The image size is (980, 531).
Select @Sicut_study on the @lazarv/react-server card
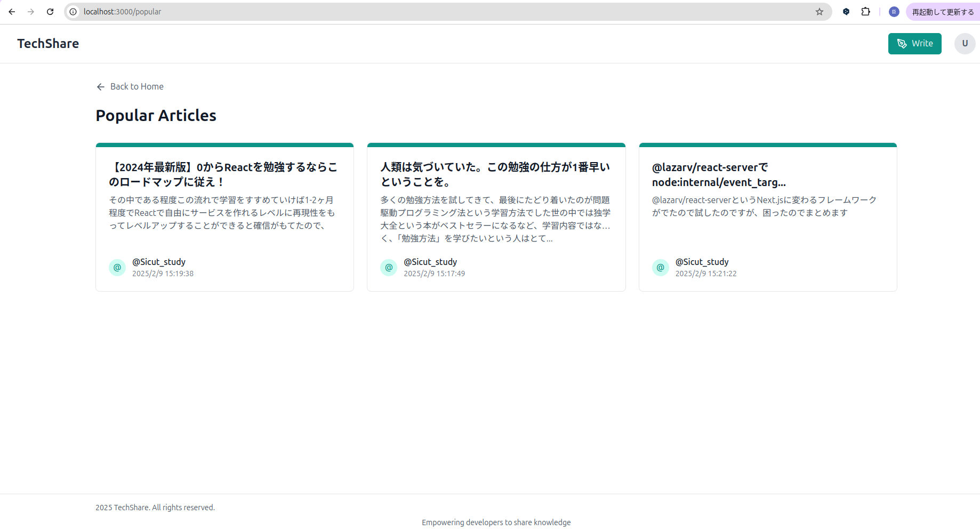702,262
